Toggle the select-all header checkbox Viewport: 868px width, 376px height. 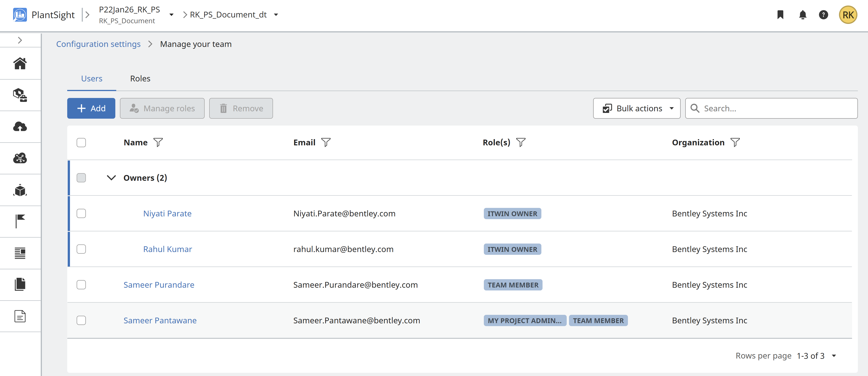81,142
